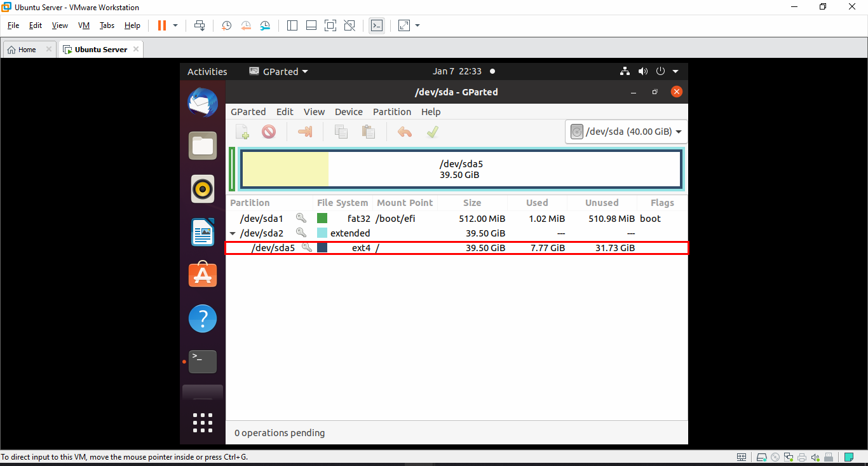
Task: Open the VMware Tabs menu
Action: pyautogui.click(x=107, y=25)
